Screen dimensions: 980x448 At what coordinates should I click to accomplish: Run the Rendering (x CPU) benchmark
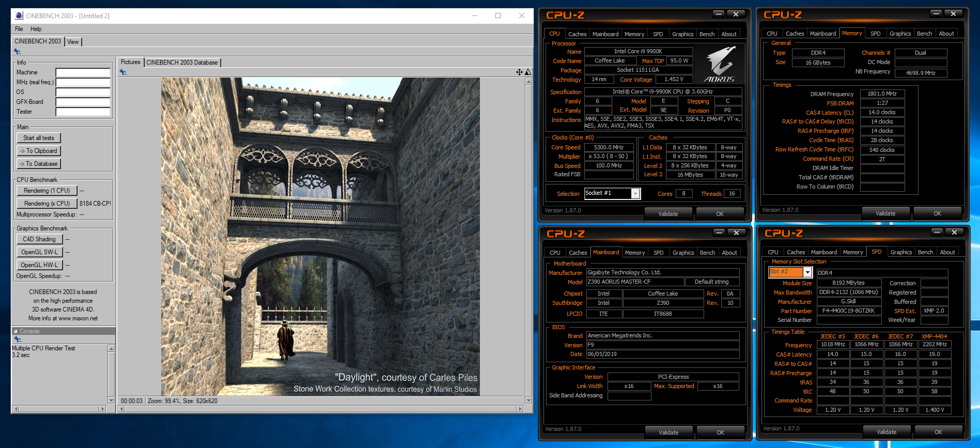pyautogui.click(x=47, y=204)
